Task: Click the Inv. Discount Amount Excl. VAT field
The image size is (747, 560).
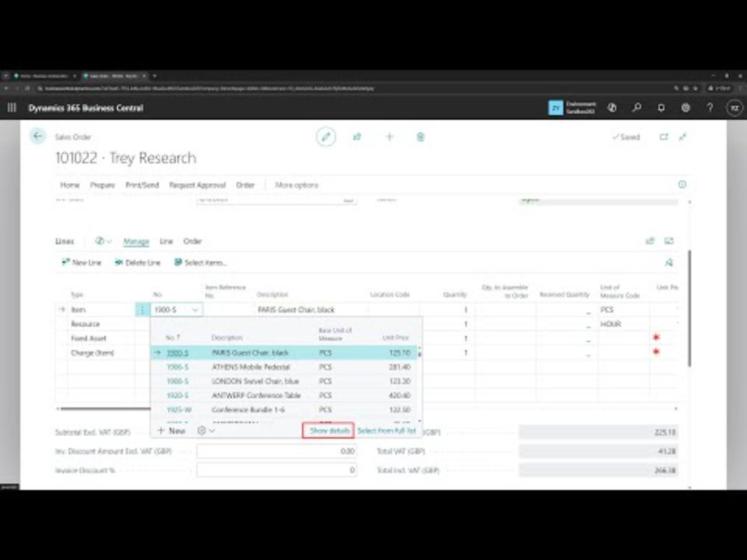Action: pyautogui.click(x=277, y=451)
